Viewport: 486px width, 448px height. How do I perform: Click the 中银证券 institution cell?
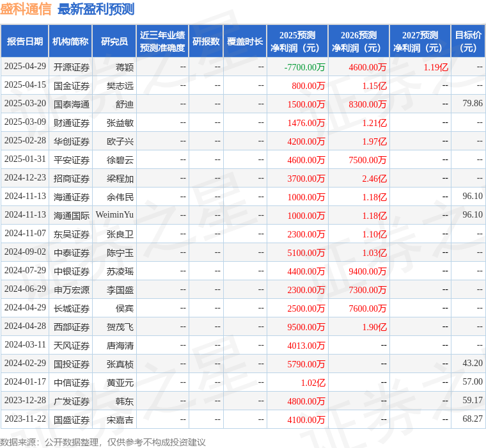[x=72, y=271]
